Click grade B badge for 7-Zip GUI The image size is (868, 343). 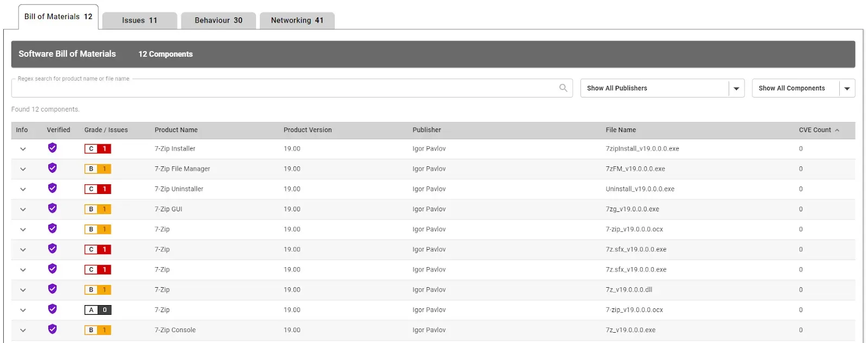[98, 209]
